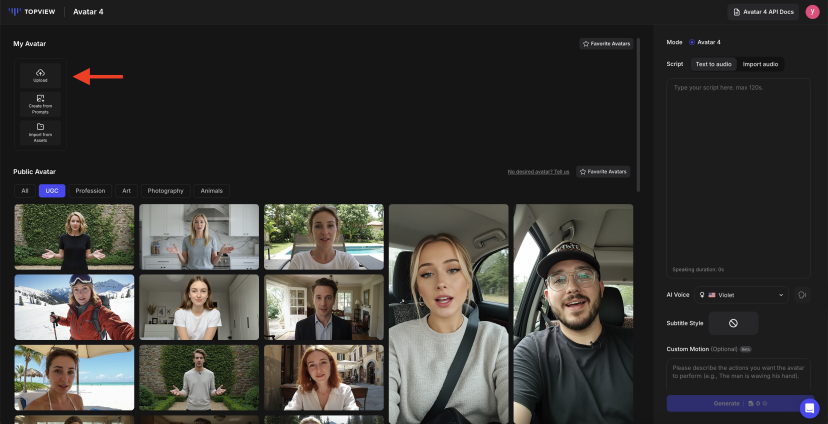Click the Upload avatar icon
828x424 pixels.
40,73
